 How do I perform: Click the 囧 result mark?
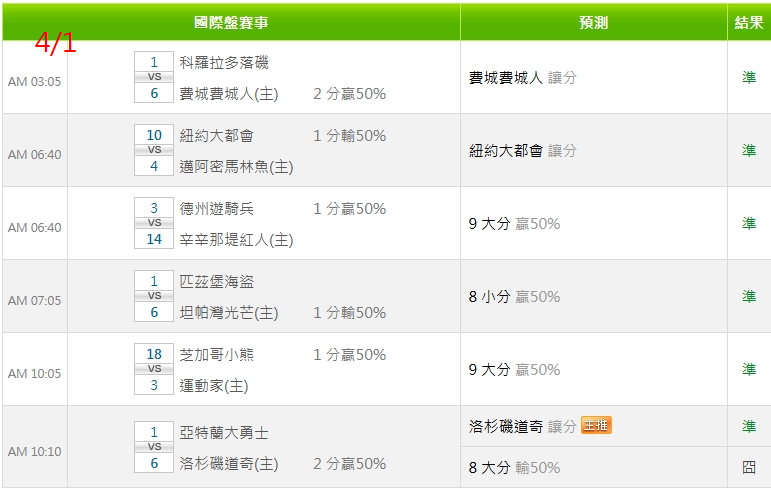pos(749,467)
